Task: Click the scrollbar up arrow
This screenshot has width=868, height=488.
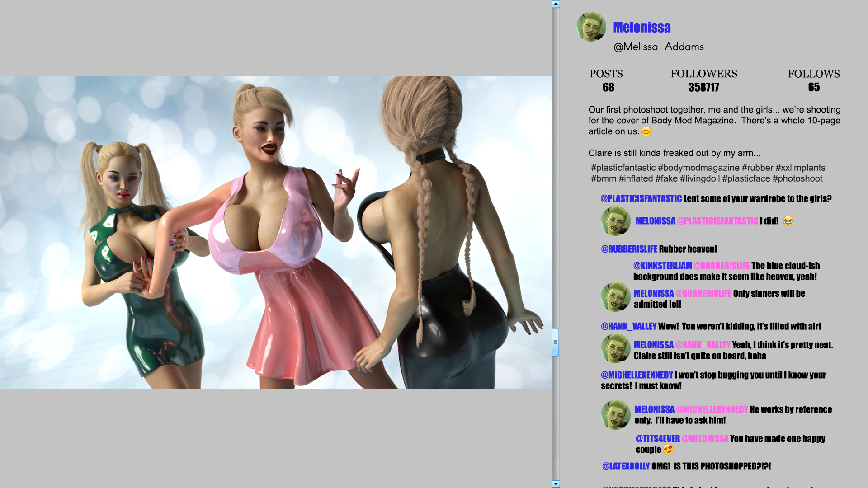Action: click(556, 4)
